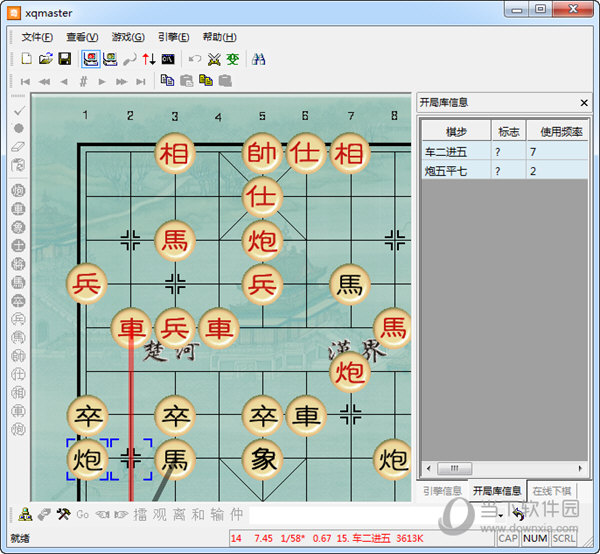Open the dropdown arrow in the bottom toolbar
Viewport: 600px width, 554px height.
click(499, 515)
